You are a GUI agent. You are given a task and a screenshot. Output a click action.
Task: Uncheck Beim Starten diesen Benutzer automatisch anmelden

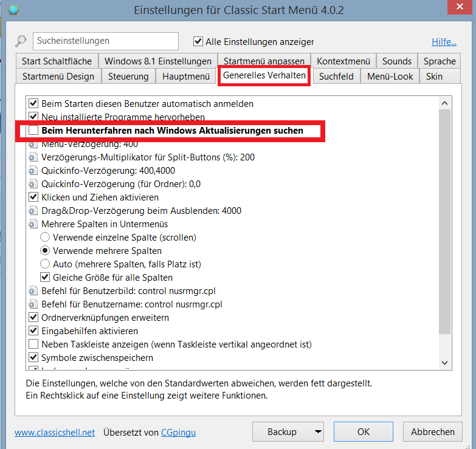click(x=33, y=103)
